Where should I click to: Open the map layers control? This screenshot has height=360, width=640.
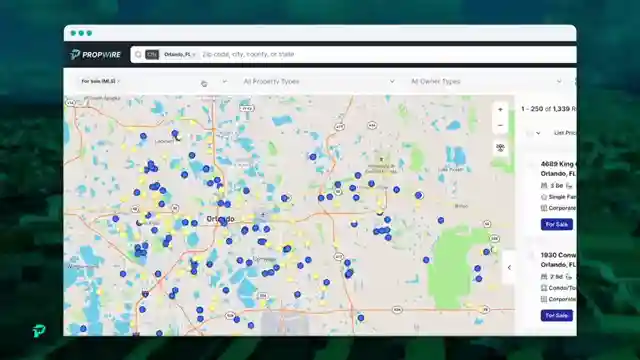[500, 148]
